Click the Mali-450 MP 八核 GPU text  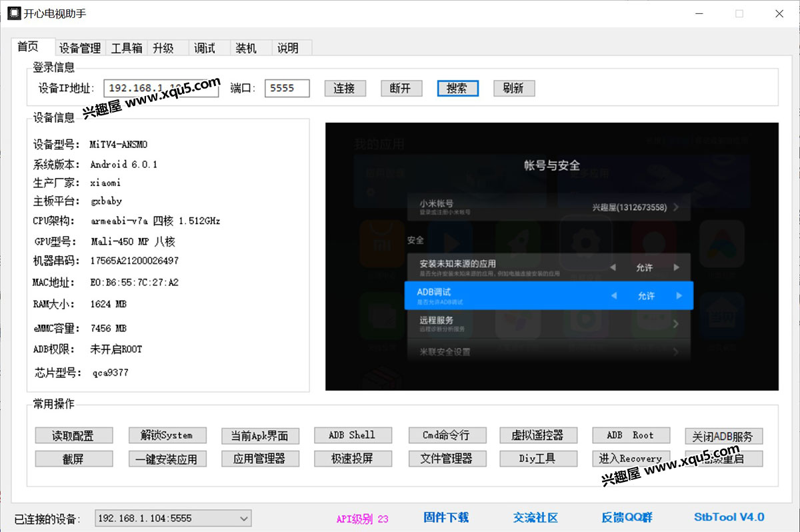tap(133, 241)
